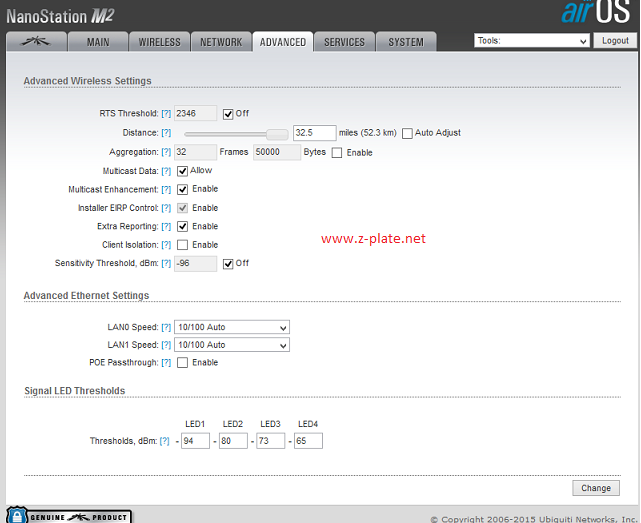Image resolution: width=641 pixels, height=523 pixels.
Task: Open help for RTS Threshold
Action: pos(166,114)
